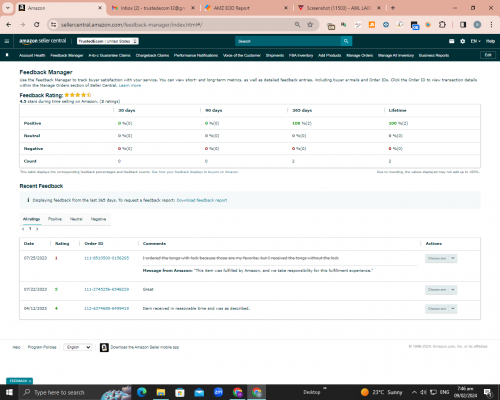Viewport: 500px width, 400px height.
Task: Open Business Reports in the favorites bar
Action: 434,55
